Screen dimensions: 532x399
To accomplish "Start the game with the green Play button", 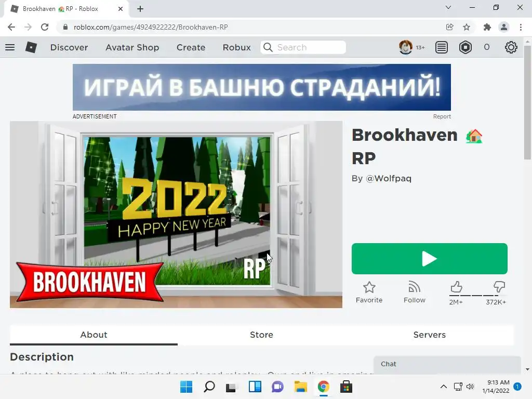I will [x=429, y=259].
